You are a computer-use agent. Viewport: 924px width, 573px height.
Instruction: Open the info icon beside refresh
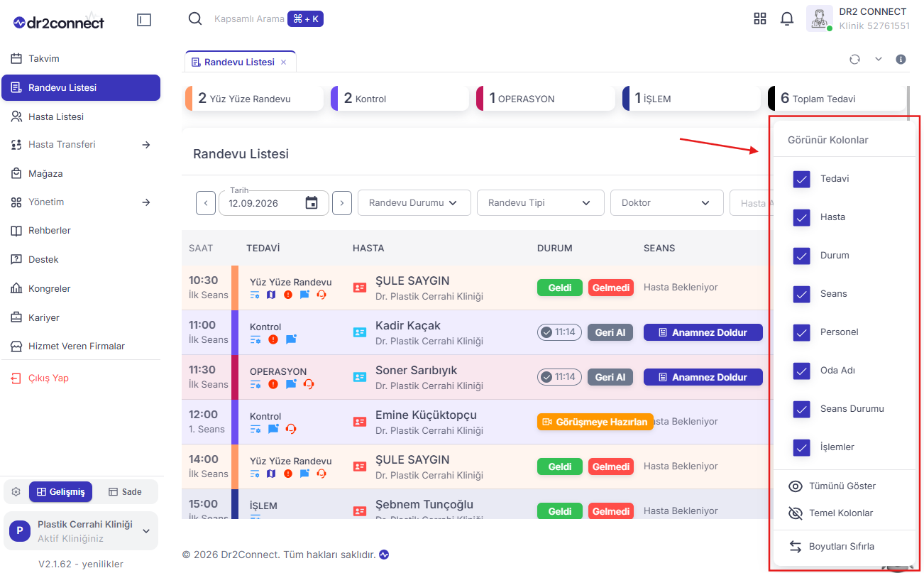coord(901,60)
